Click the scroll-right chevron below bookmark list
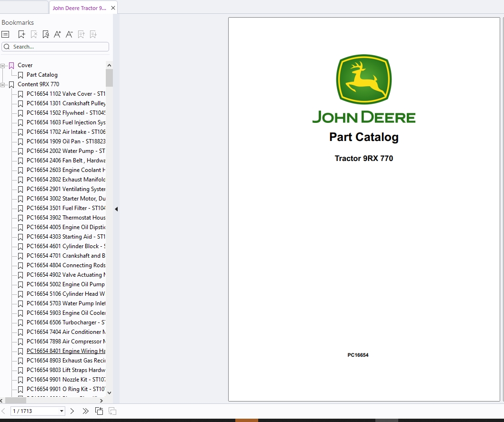504x422 pixels. [101, 401]
